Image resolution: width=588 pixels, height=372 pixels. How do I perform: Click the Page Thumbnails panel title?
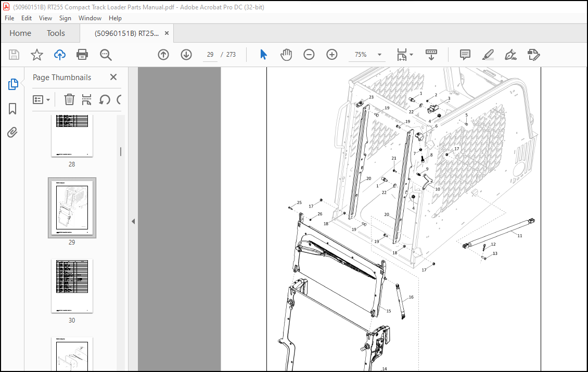[62, 77]
